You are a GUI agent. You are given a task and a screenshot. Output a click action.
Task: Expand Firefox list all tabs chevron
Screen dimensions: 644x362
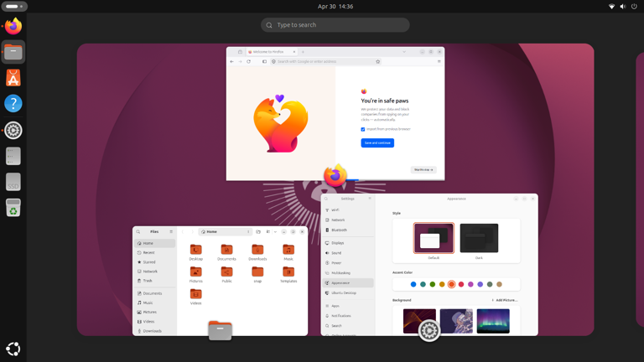point(404,52)
